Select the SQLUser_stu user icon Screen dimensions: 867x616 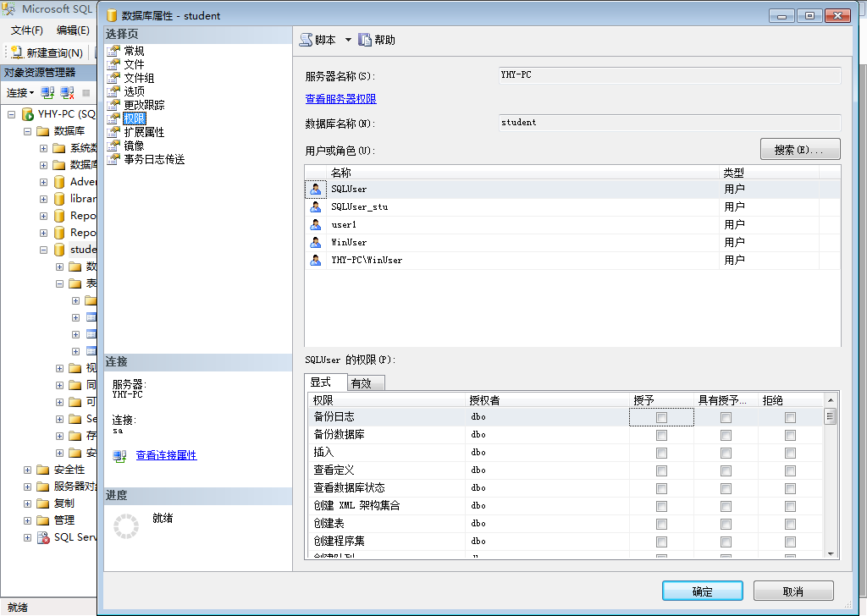point(316,207)
